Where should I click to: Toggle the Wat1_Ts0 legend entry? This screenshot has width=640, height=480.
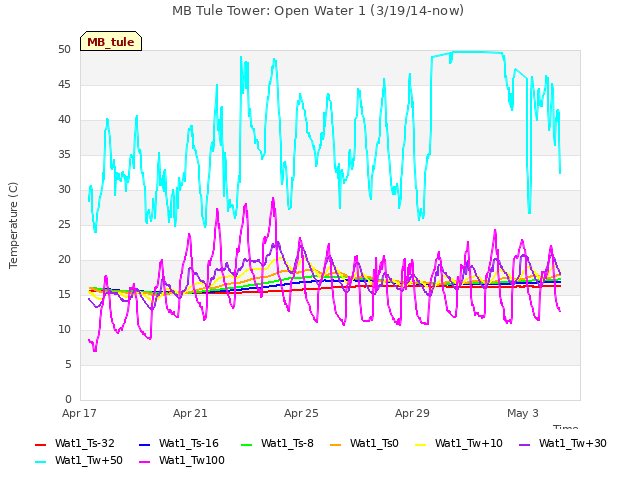[x=364, y=444]
